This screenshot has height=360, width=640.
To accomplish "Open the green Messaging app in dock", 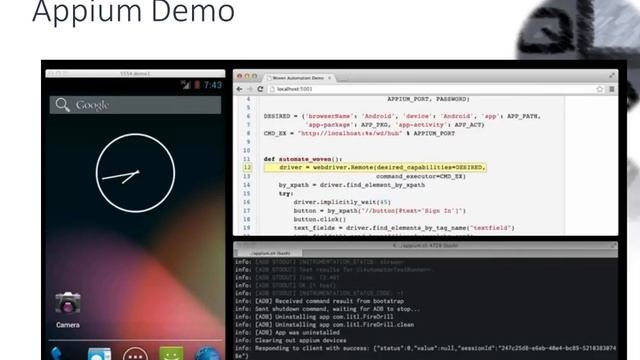I will click(171, 354).
